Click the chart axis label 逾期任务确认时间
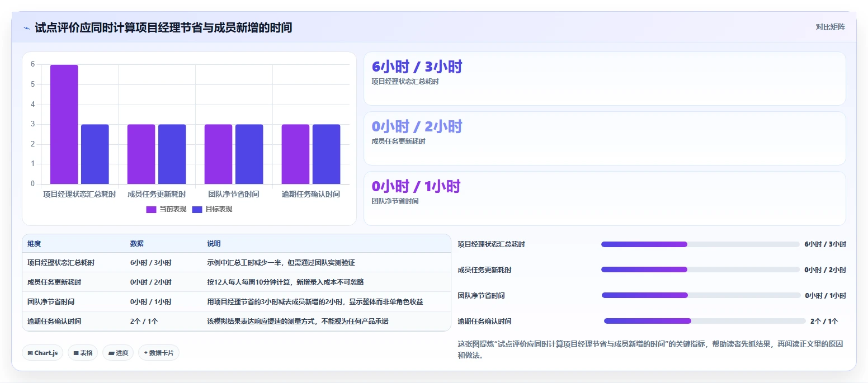 311,195
